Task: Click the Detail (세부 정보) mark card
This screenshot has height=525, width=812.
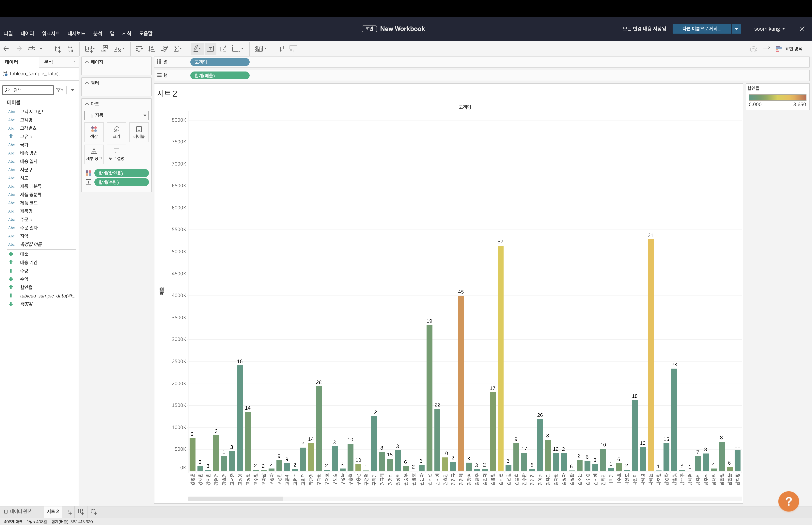Action: pyautogui.click(x=94, y=154)
